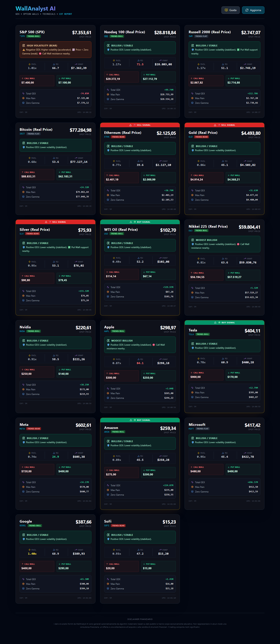Screen dimensions: 280x644
Task: Click the warning triangle in Silver's Sell Signal banner
Action: pyautogui.click(x=46, y=222)
